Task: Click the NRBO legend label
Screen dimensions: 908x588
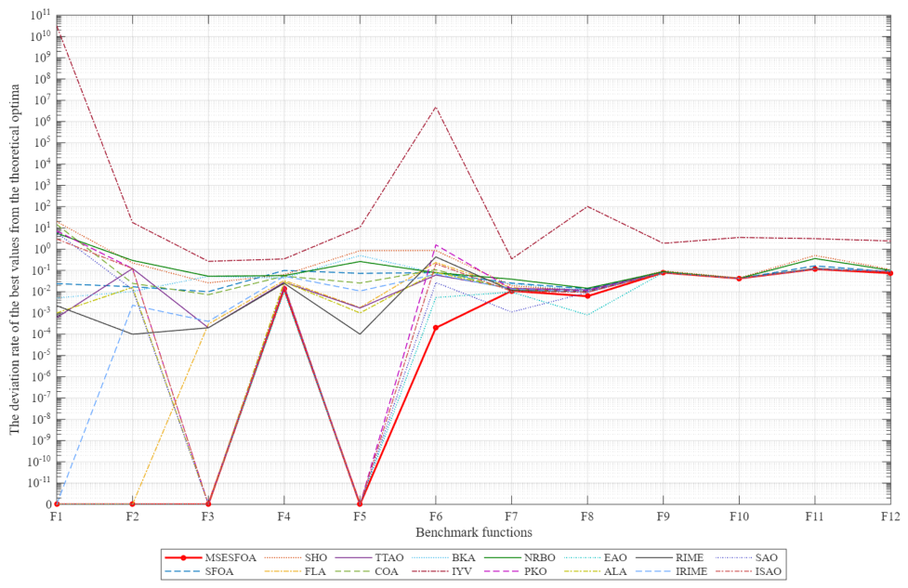Action: point(540,558)
